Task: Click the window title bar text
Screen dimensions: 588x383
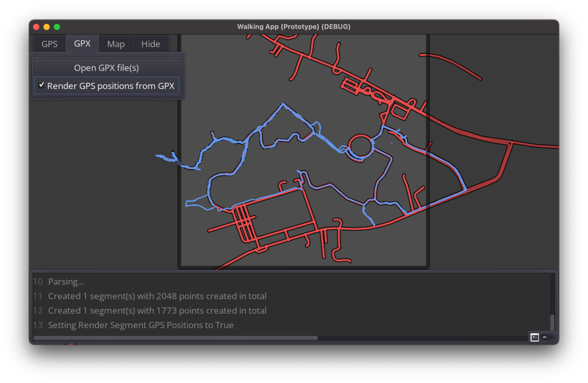Action: 294,27
